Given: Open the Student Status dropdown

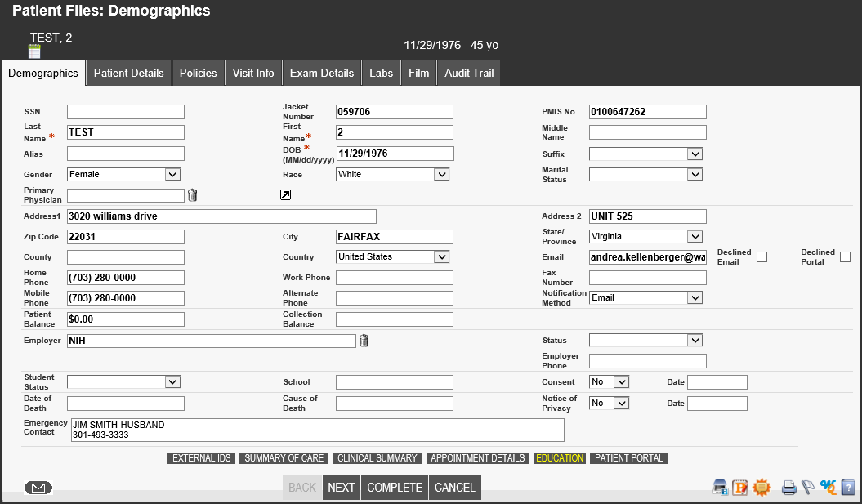Looking at the screenshot, I should [x=123, y=381].
